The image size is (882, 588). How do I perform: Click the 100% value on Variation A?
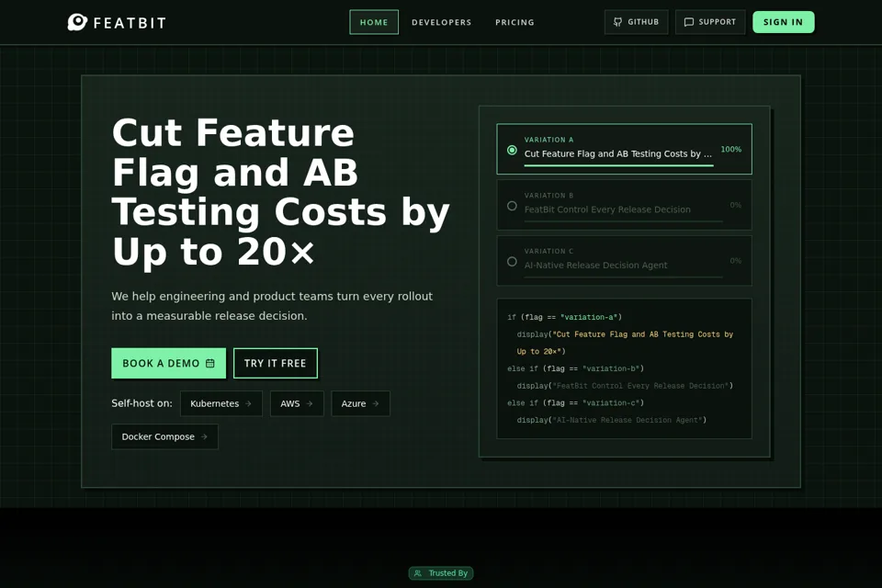pyautogui.click(x=730, y=149)
